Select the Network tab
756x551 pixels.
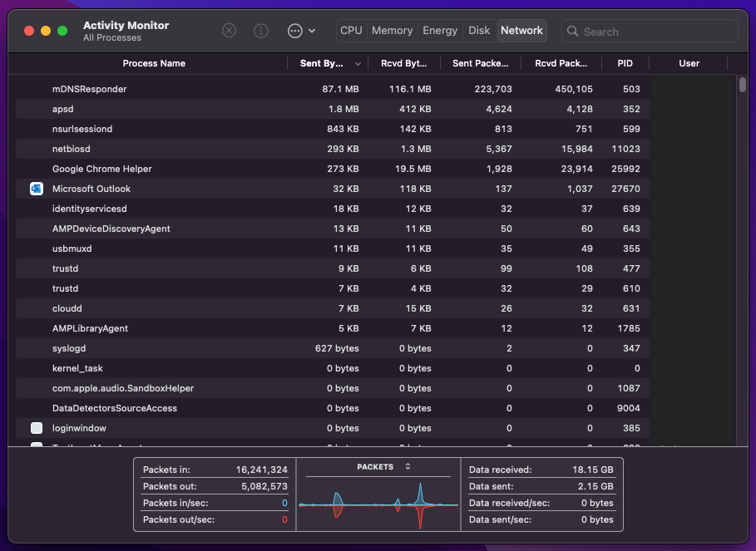[x=521, y=31]
